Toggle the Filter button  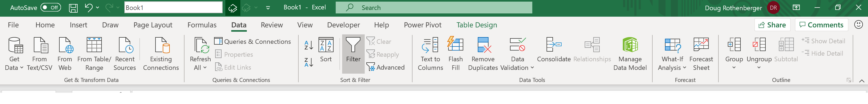[353, 54]
